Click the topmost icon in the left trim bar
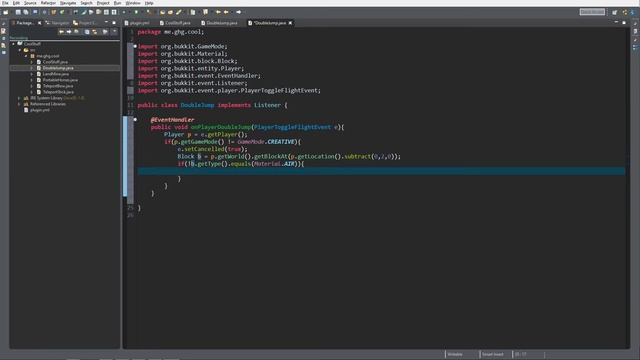The height and width of the screenshot is (360, 640). click(x=3, y=23)
